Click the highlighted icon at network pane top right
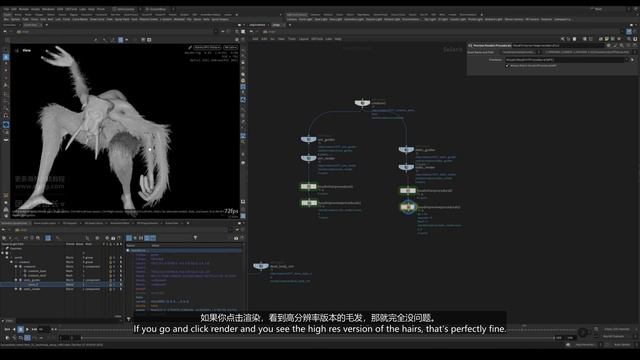This screenshot has height=360, width=640. pyautogui.click(x=629, y=31)
